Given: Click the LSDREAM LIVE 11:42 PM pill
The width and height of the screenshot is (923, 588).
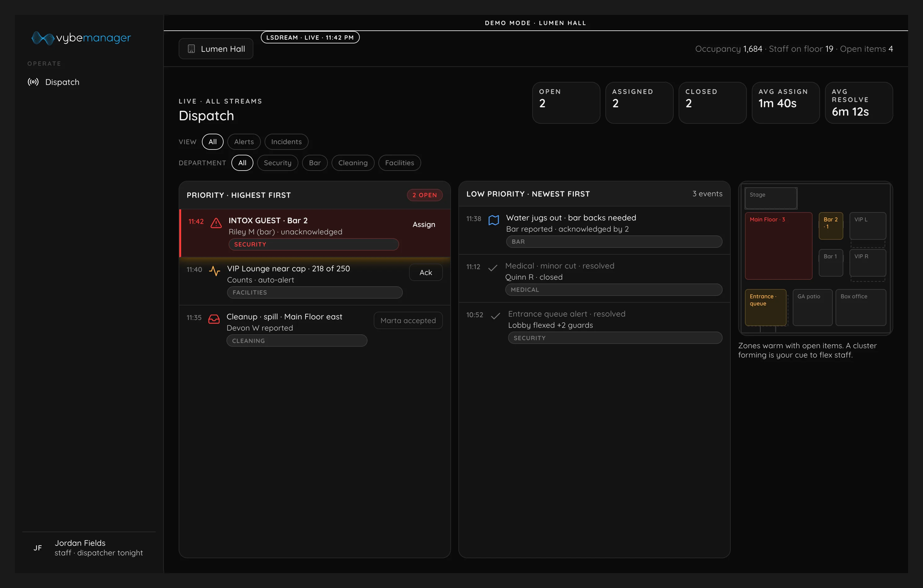Looking at the screenshot, I should (310, 37).
